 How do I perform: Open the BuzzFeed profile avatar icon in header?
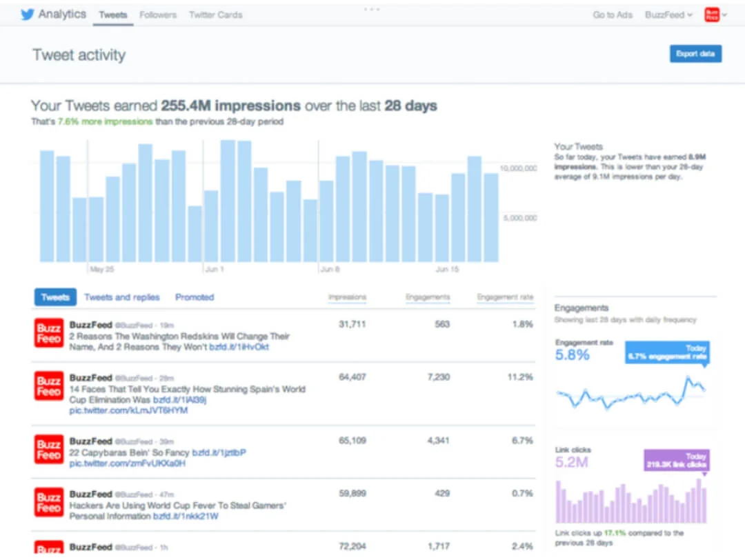tap(712, 14)
